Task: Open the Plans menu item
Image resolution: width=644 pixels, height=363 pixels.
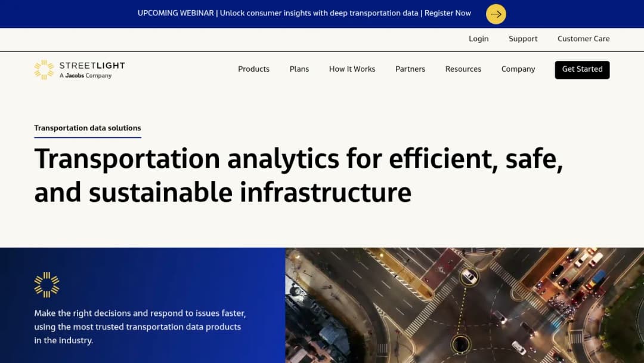Action: point(299,69)
